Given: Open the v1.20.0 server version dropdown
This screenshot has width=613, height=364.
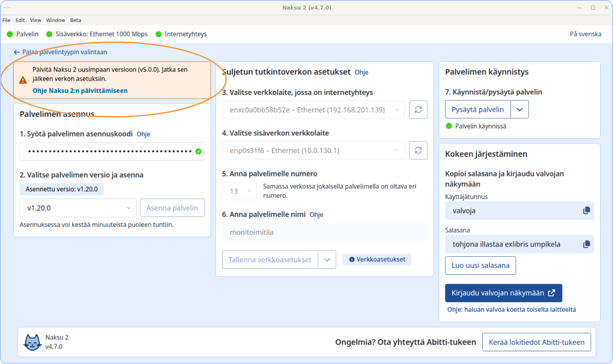Looking at the screenshot, I should pyautogui.click(x=78, y=208).
